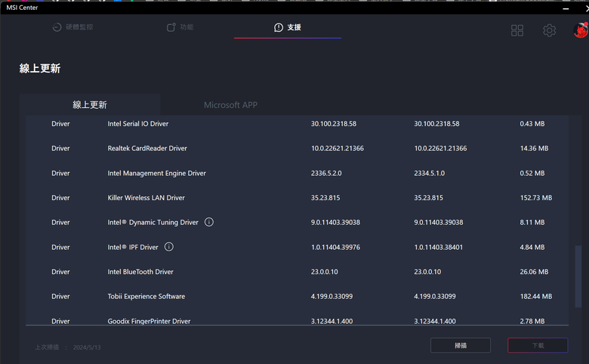Open the 硬體監控 hardware monitoring tab

(x=72, y=27)
